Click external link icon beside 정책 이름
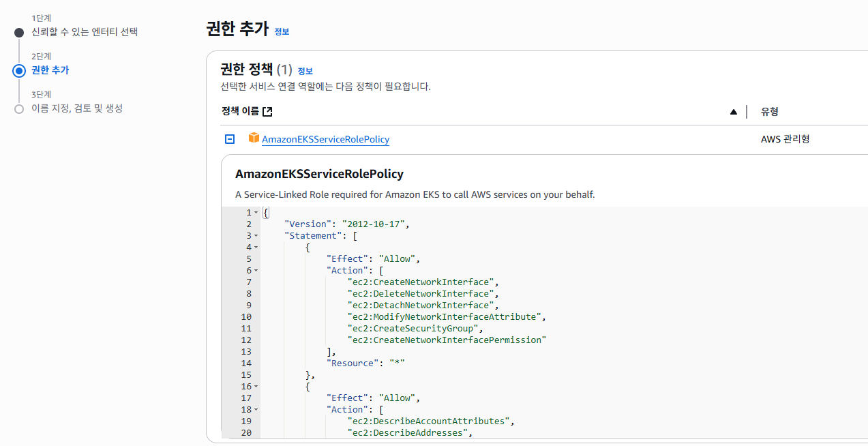This screenshot has height=446, width=868. pyautogui.click(x=267, y=112)
